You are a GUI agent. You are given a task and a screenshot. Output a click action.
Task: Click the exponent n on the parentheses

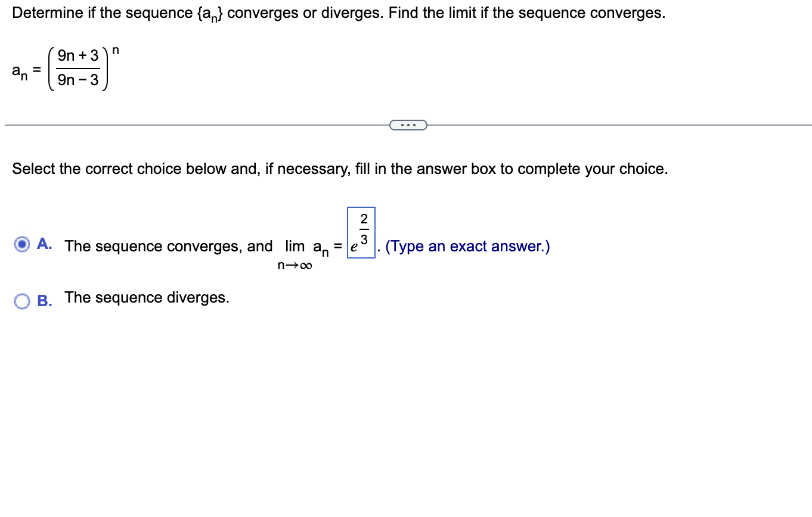click(114, 51)
